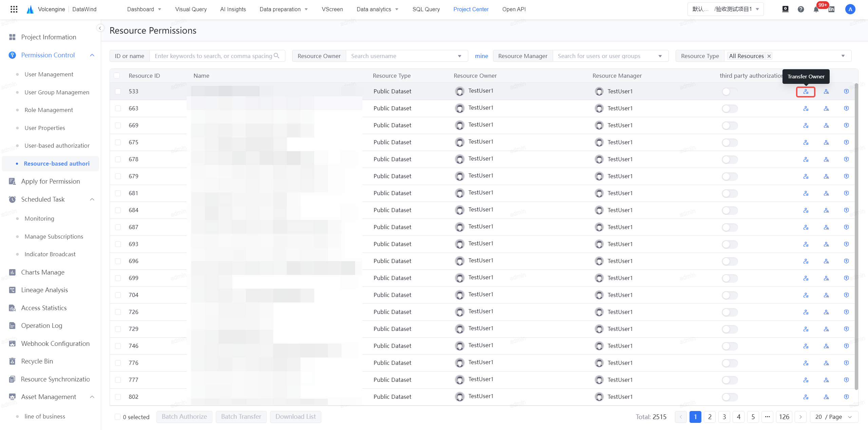Viewport: 868px width, 430px height.
Task: Collapse the Scheduled Task section
Action: pos(92,199)
